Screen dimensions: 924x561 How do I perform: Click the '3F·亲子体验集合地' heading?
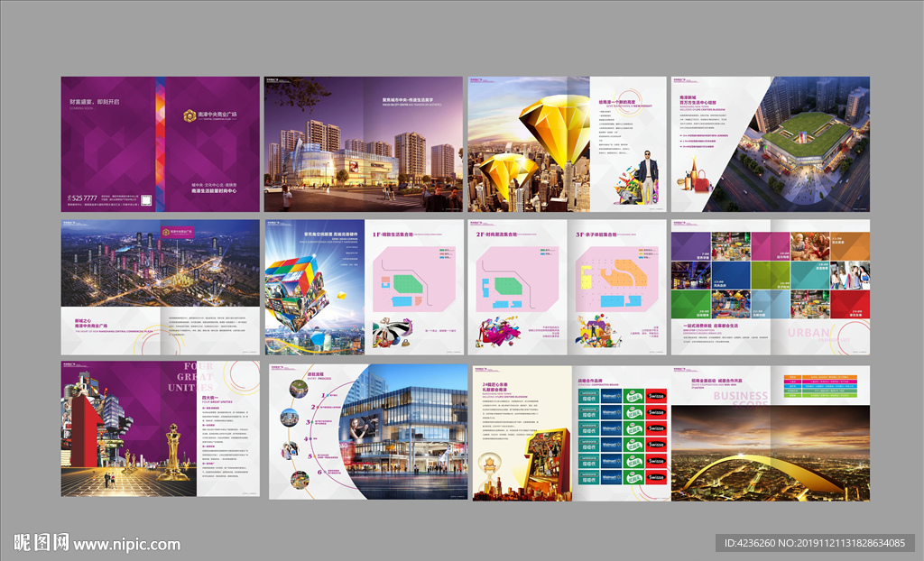596,234
